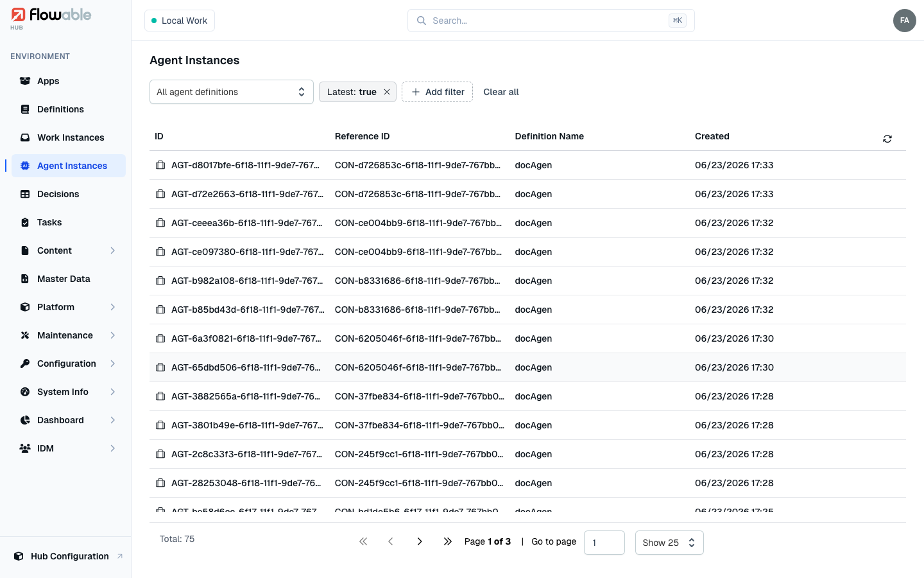Click the Flowable Hub logo
This screenshot has height=578, width=924.
tap(51, 18)
